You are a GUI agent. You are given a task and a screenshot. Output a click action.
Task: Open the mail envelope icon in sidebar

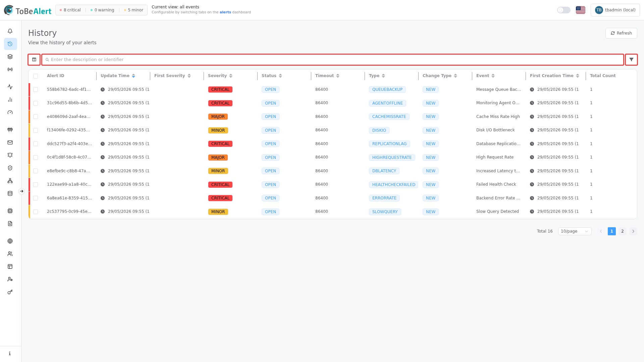pyautogui.click(x=10, y=142)
